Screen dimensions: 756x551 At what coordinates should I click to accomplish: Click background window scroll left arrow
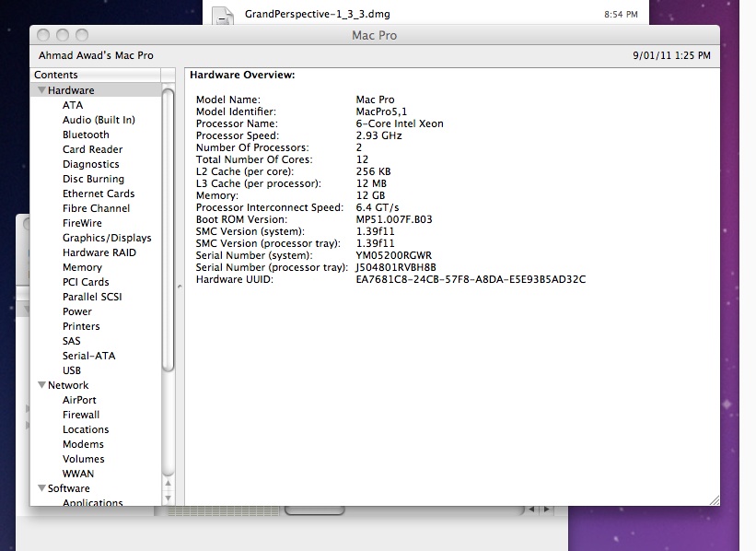(531, 510)
